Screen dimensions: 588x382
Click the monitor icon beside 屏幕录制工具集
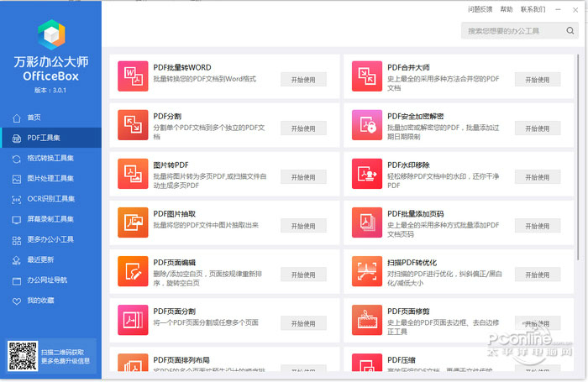pyautogui.click(x=17, y=220)
